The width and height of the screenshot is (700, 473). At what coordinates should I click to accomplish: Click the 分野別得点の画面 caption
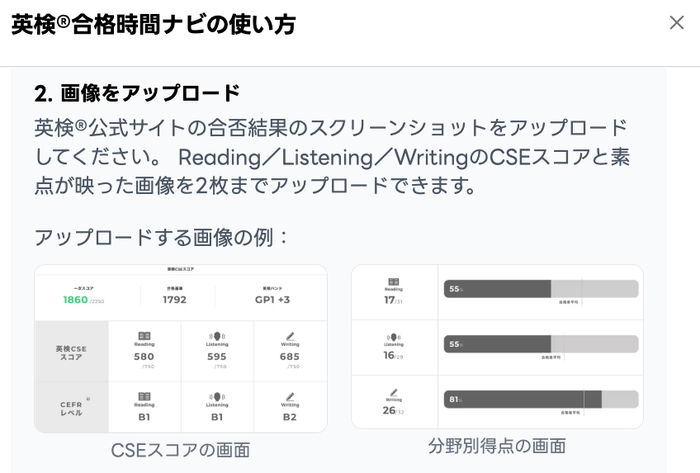[x=497, y=446]
